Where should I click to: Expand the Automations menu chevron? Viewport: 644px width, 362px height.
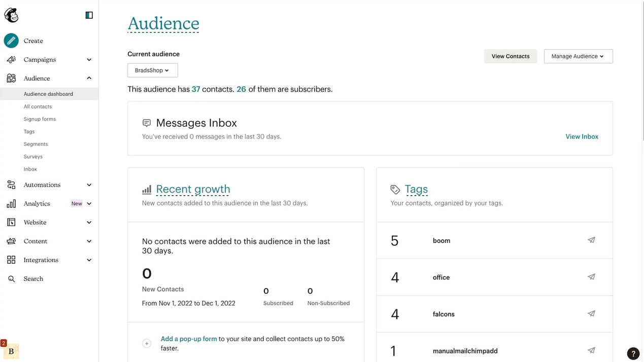click(x=89, y=185)
